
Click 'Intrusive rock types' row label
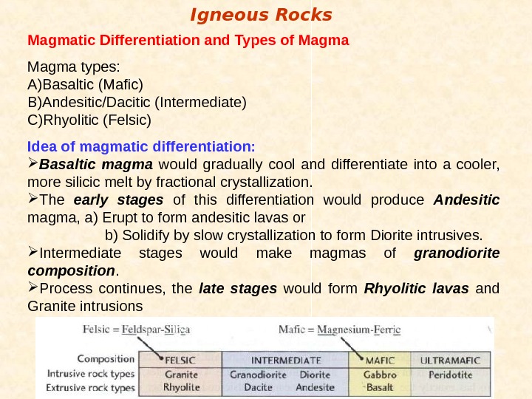91,374
